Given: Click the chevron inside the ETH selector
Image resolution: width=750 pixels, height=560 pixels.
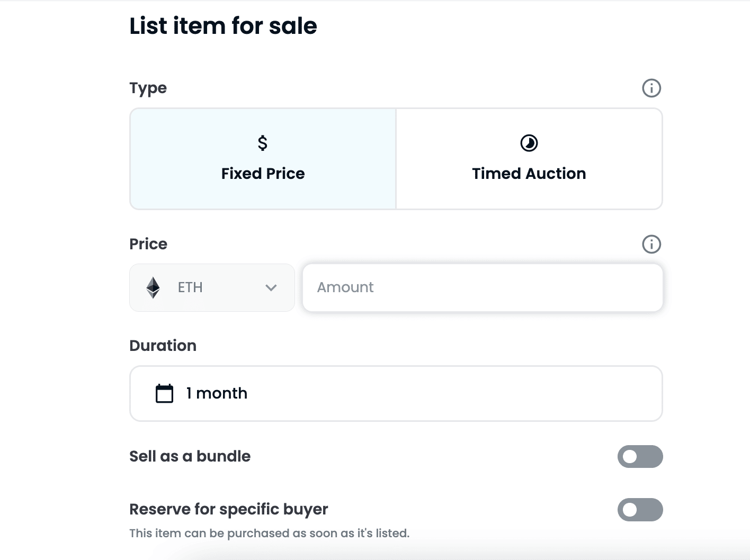Looking at the screenshot, I should (x=271, y=288).
